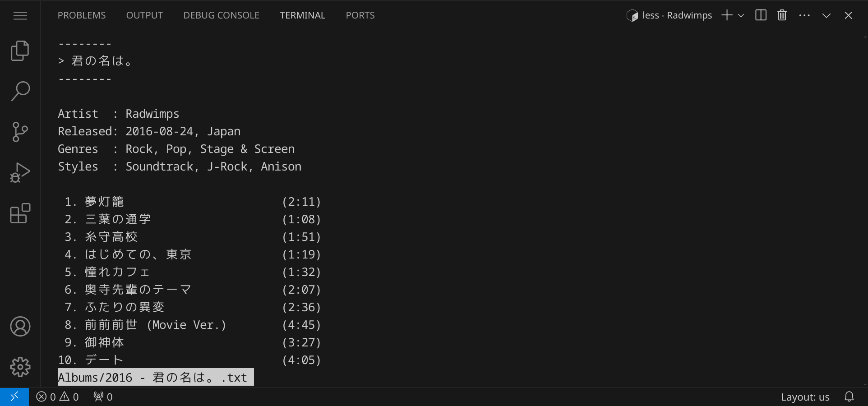Open the Run and Debug view
This screenshot has height=406, width=868.
(20, 172)
